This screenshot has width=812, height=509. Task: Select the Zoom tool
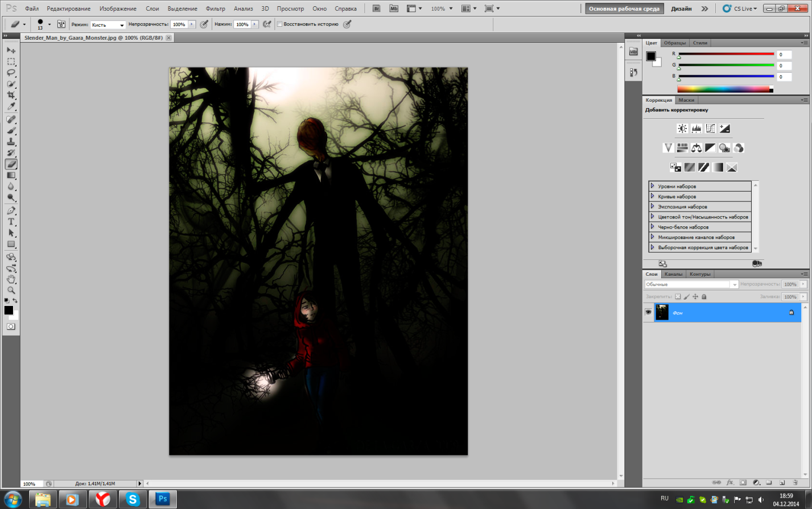point(11,291)
